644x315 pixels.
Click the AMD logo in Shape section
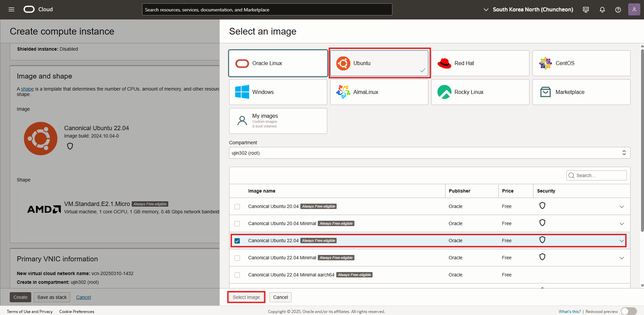(44, 209)
